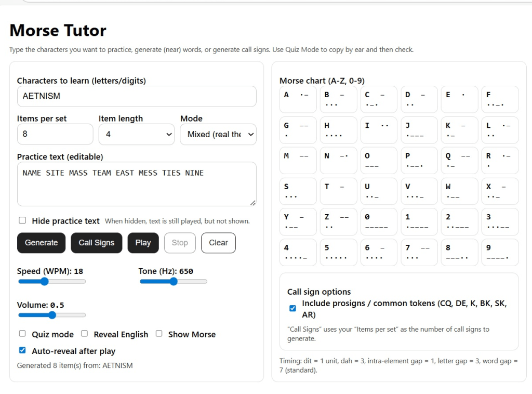Click the digit 0 Morse chart tile

pos(379,221)
